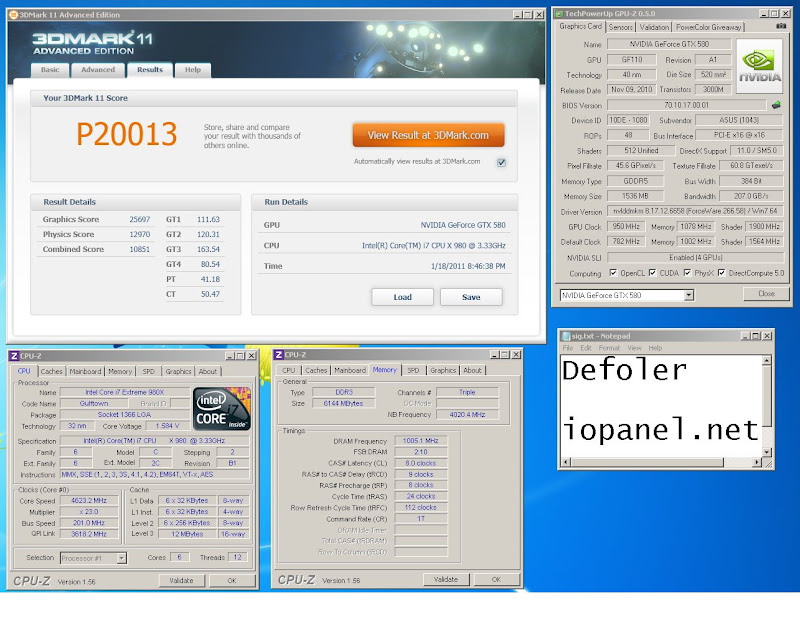Click the Save button in Run Details

pyautogui.click(x=471, y=297)
